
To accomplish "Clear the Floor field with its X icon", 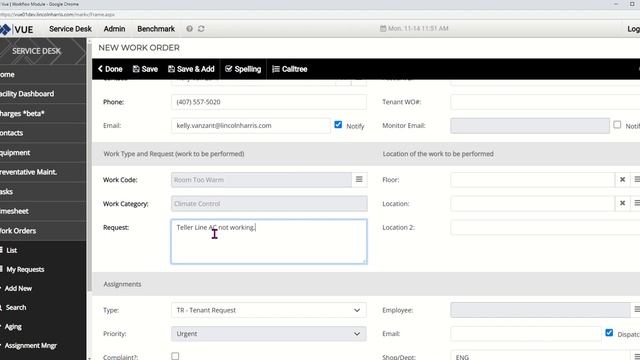I will 622,180.
